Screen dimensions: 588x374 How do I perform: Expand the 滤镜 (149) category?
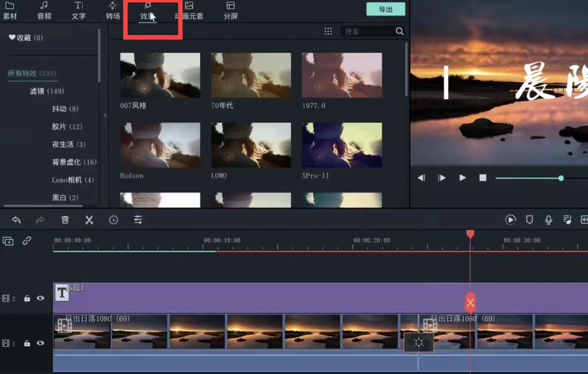coord(47,91)
